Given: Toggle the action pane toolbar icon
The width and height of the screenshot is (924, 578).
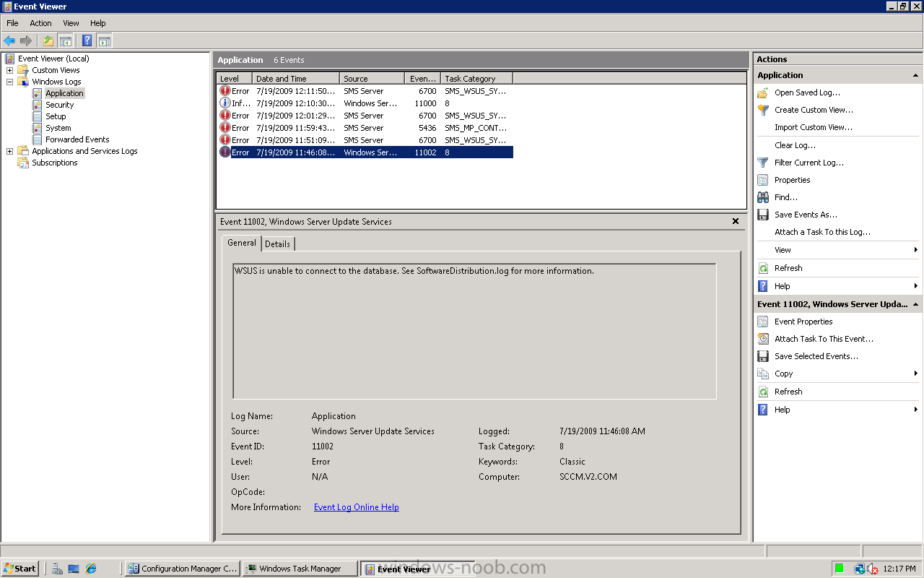Looking at the screenshot, I should pos(104,40).
